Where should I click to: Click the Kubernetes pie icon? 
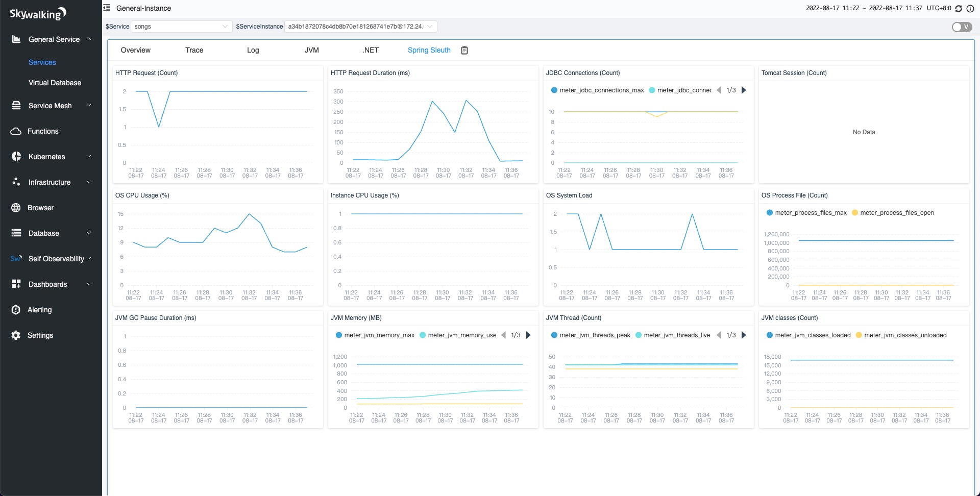(x=16, y=156)
